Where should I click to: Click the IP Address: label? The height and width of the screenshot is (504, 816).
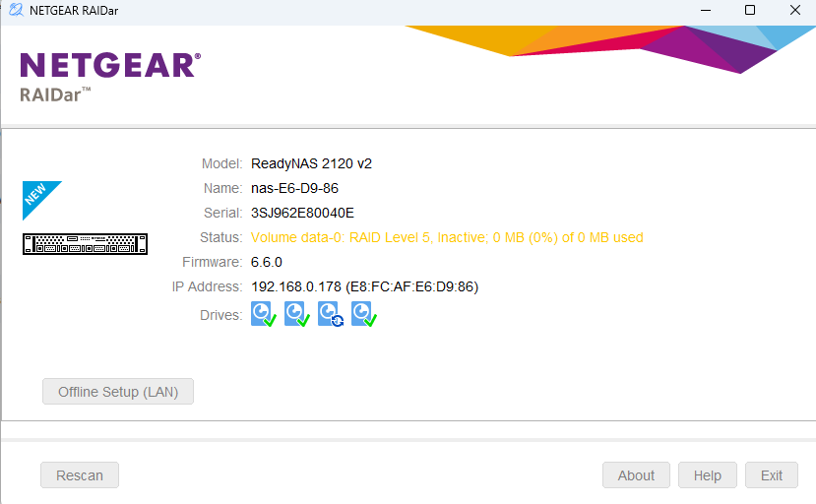click(207, 286)
